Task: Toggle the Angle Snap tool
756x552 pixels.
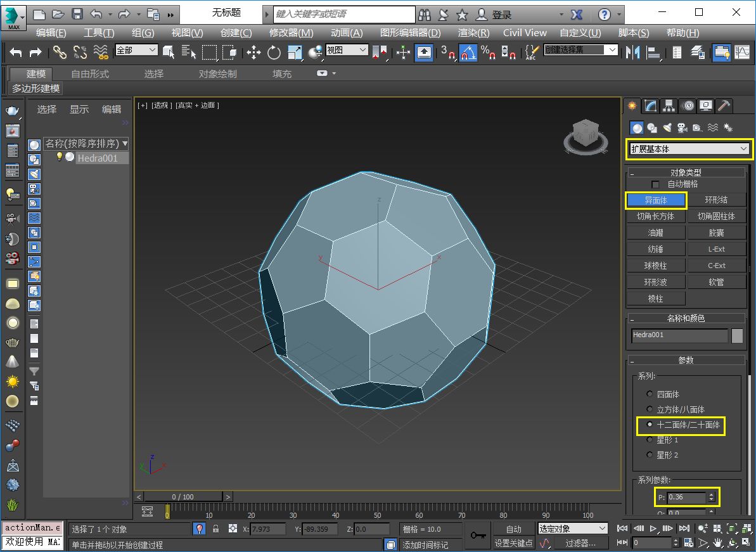Action: click(x=468, y=52)
